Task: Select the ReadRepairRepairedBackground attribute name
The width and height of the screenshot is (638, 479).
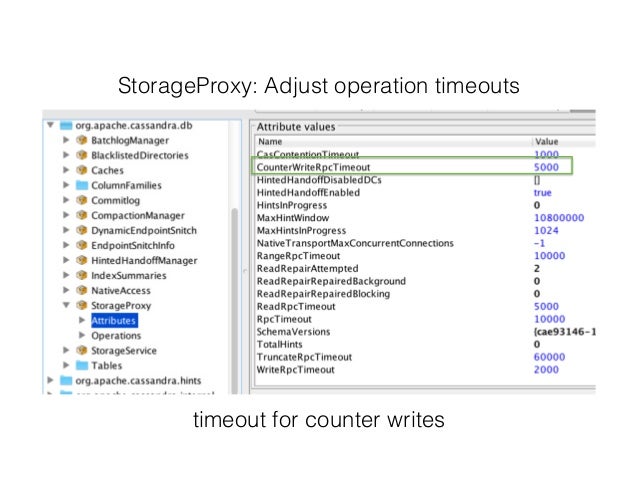Action: [331, 281]
